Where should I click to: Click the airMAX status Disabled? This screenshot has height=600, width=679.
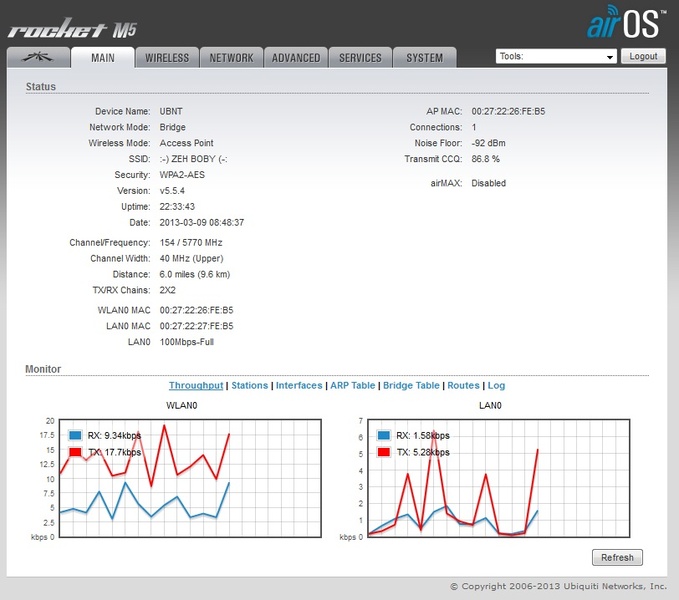(x=488, y=183)
